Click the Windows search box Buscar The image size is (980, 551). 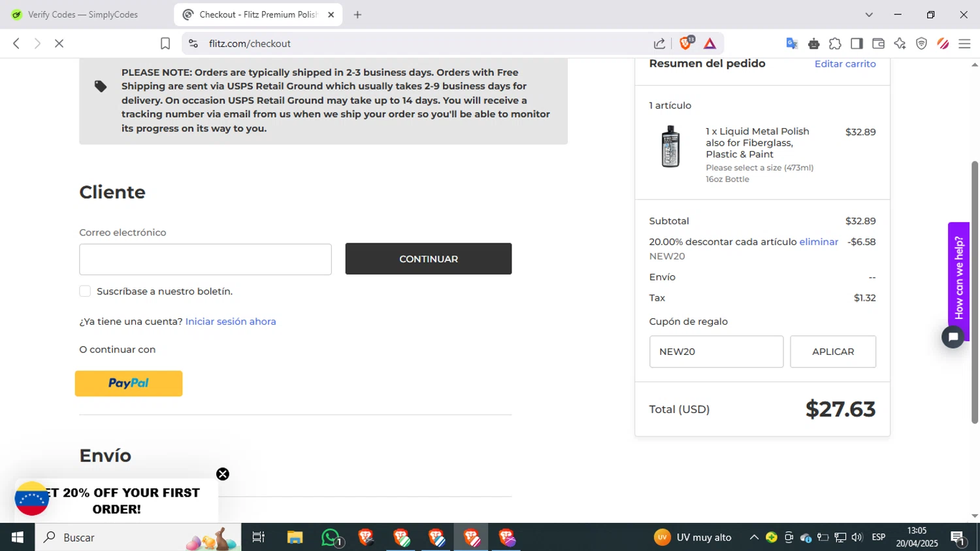(138, 537)
